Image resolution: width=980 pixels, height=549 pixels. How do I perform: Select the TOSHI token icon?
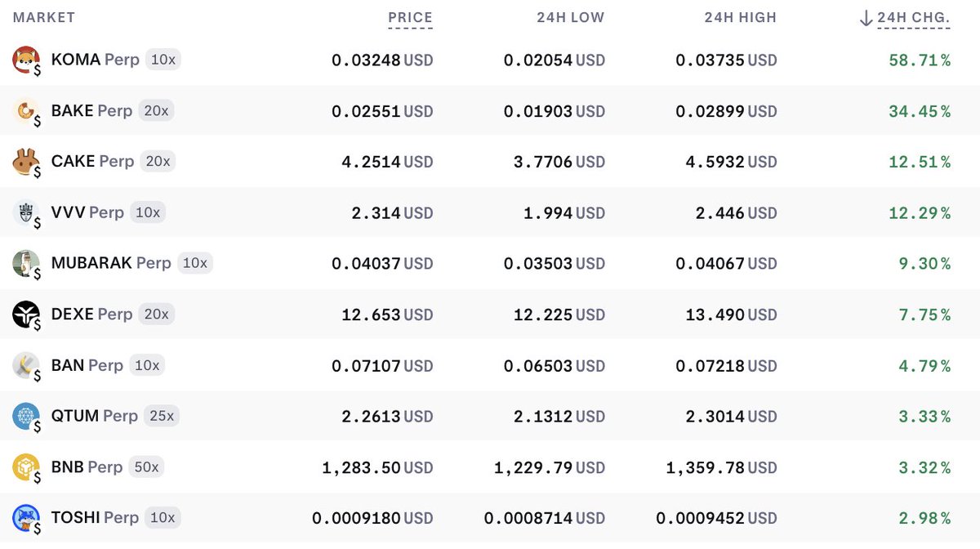coord(25,517)
